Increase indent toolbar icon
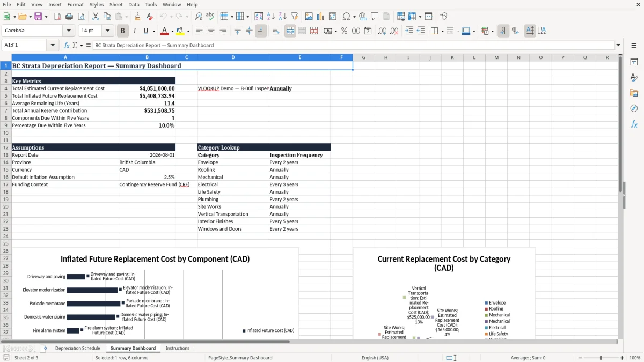This screenshot has width=644, height=362. [x=409, y=31]
